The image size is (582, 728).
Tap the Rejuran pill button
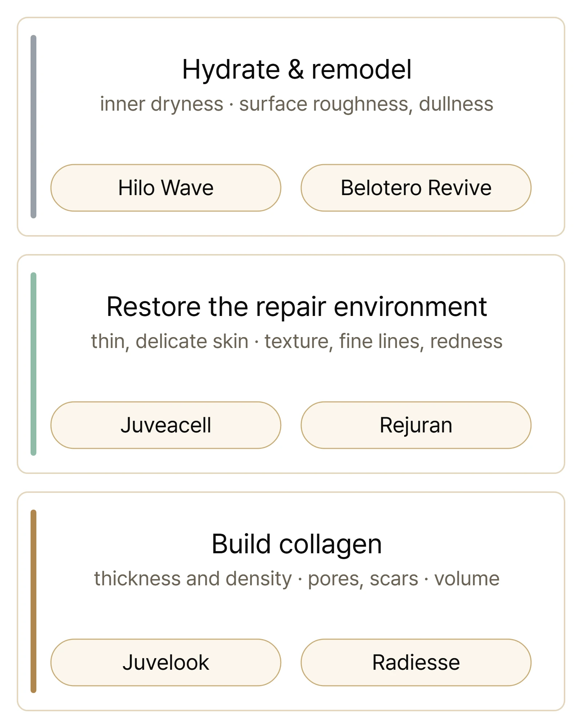pos(416,425)
